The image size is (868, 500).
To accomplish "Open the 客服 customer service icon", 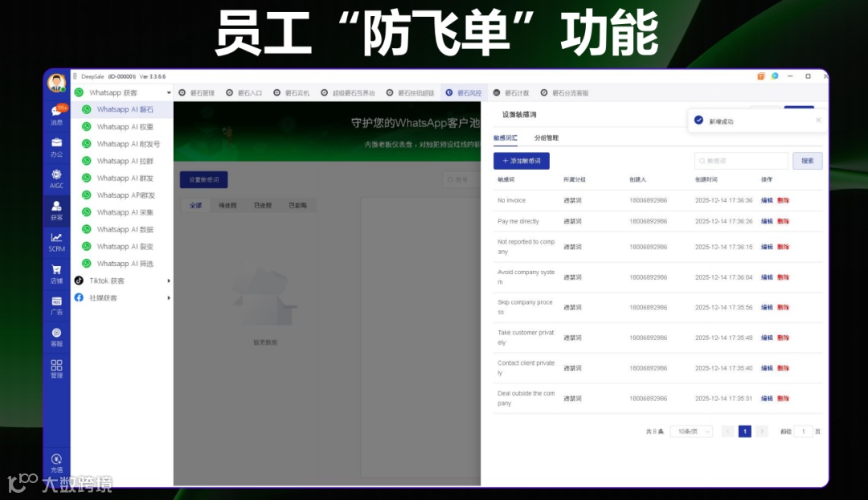I will (56, 337).
